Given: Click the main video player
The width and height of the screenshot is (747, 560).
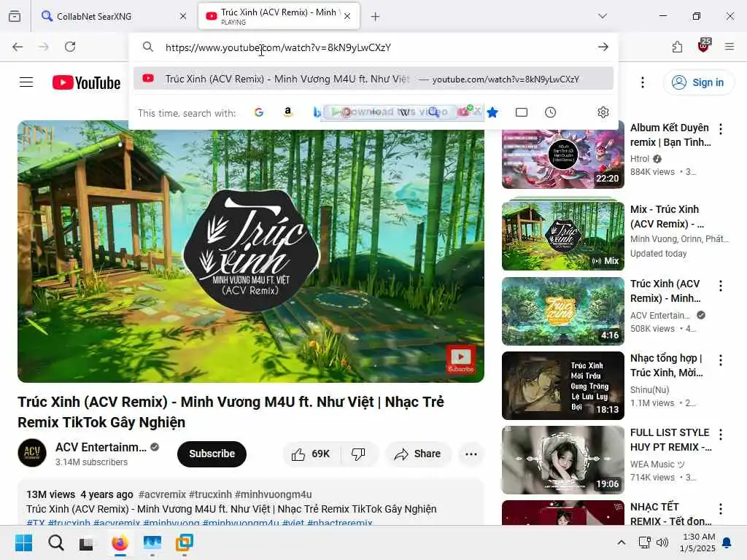Looking at the screenshot, I should pos(251,252).
